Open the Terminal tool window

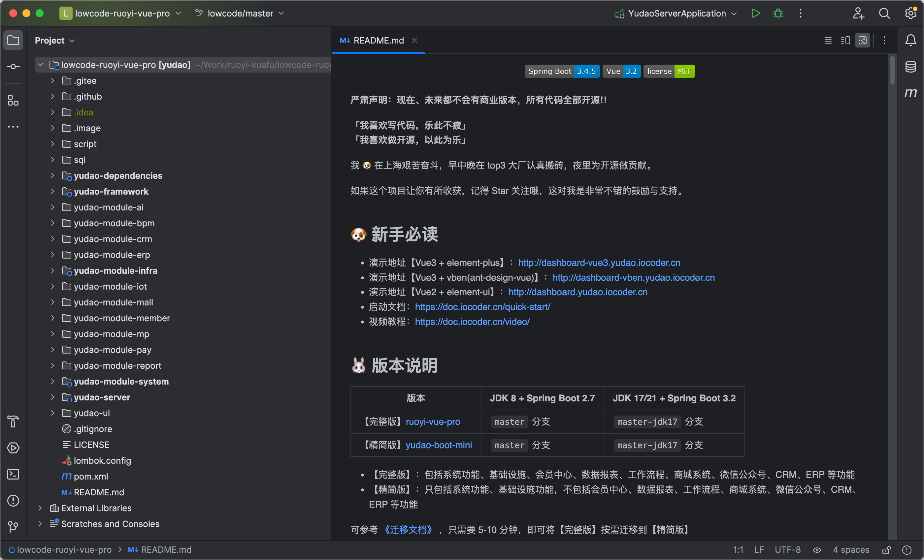coord(13,474)
